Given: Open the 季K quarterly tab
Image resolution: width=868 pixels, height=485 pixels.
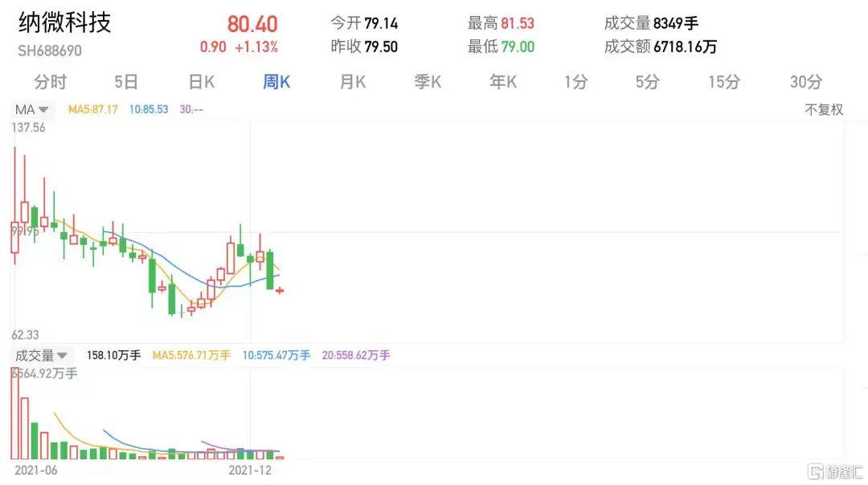Looking at the screenshot, I should pyautogui.click(x=428, y=82).
